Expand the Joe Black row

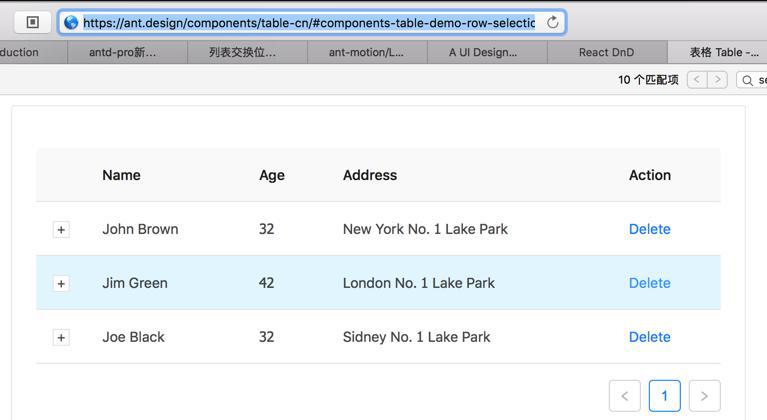[61, 337]
